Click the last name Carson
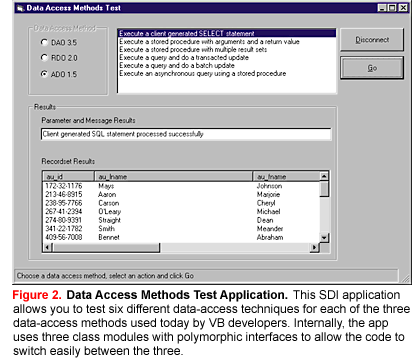412x362 pixels. pos(109,203)
